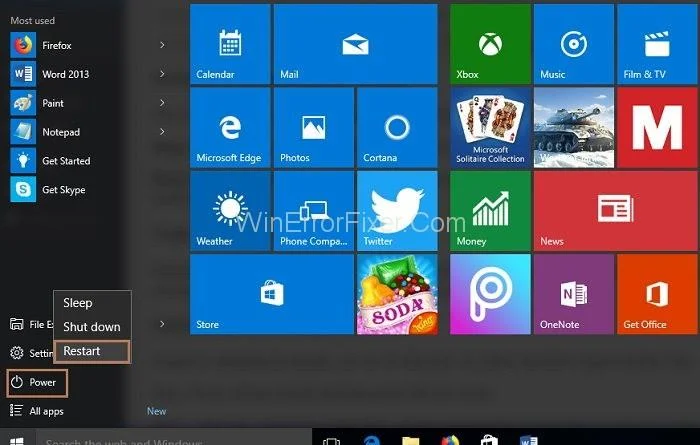Open All apps list
Screen dimensions: 700x445
pos(38,411)
